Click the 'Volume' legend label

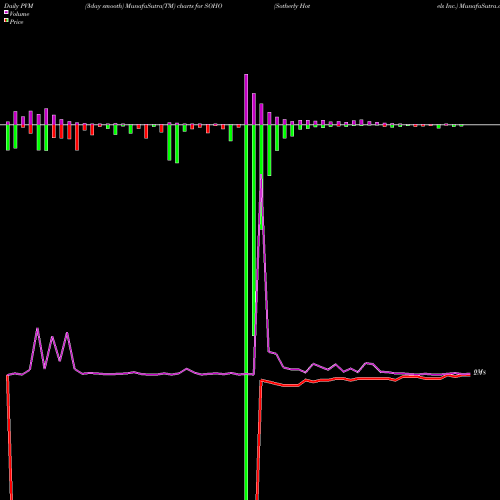[19, 14]
